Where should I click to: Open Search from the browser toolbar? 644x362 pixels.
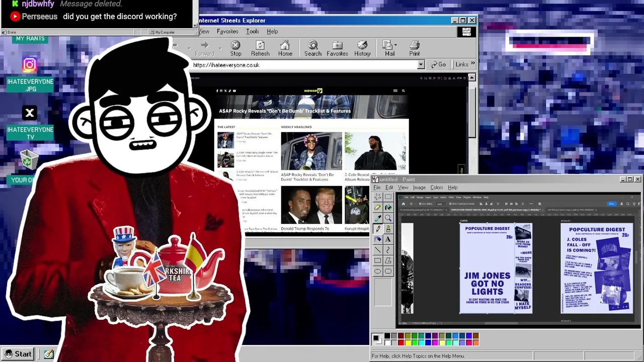(x=312, y=49)
